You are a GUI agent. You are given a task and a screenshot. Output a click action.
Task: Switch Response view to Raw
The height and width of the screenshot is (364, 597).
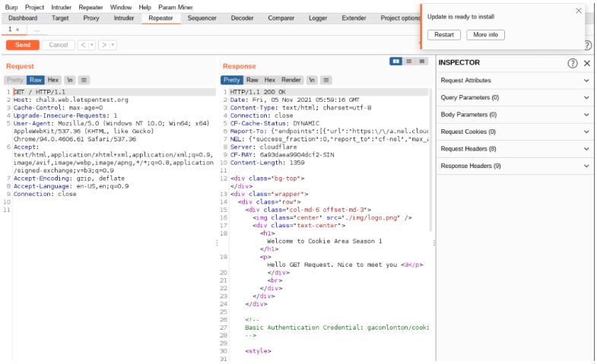pyautogui.click(x=252, y=80)
